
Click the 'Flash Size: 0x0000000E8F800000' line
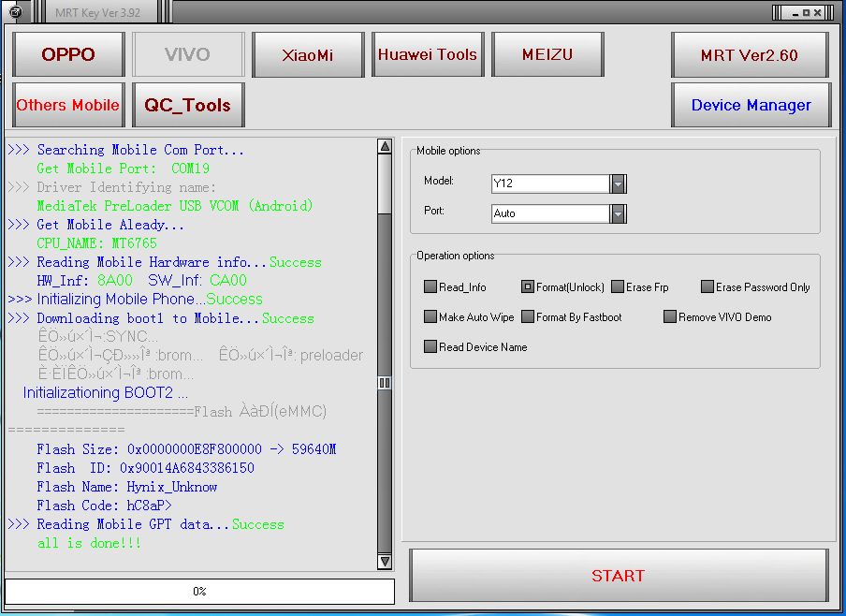coord(186,449)
